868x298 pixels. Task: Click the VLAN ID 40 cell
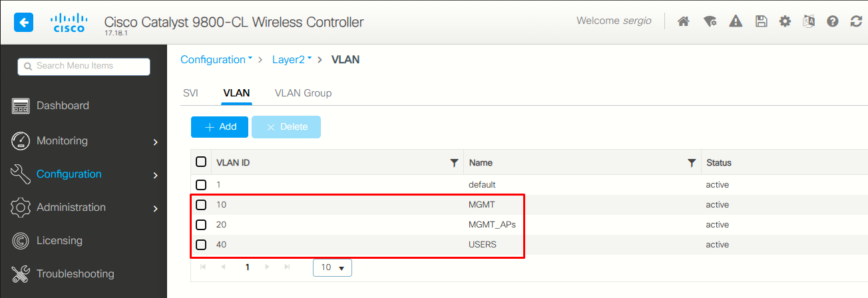pyautogui.click(x=221, y=245)
